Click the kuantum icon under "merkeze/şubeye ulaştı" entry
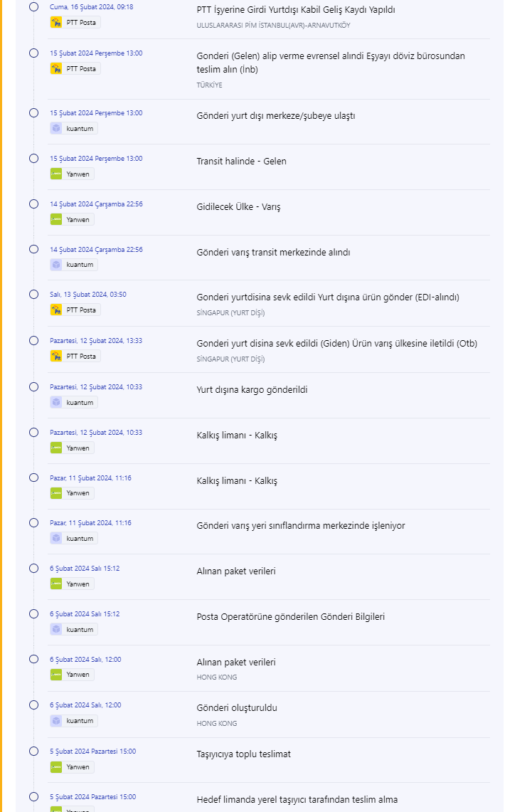Screen dimensions: 505x812 click(56, 128)
